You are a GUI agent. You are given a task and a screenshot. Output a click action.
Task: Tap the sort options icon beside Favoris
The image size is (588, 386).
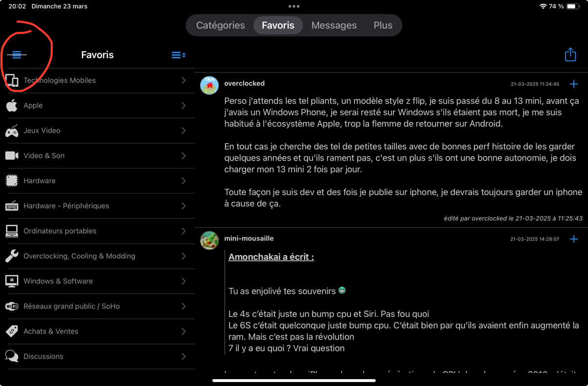pos(178,55)
